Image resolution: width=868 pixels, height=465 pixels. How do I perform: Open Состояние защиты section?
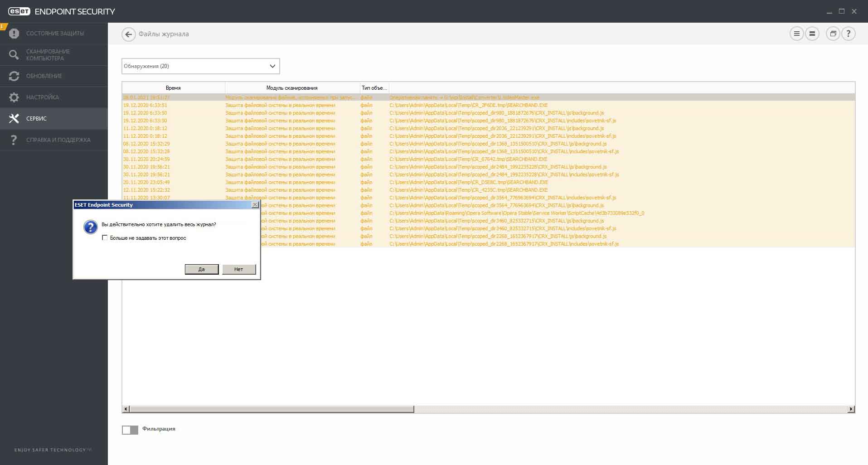coord(54,34)
